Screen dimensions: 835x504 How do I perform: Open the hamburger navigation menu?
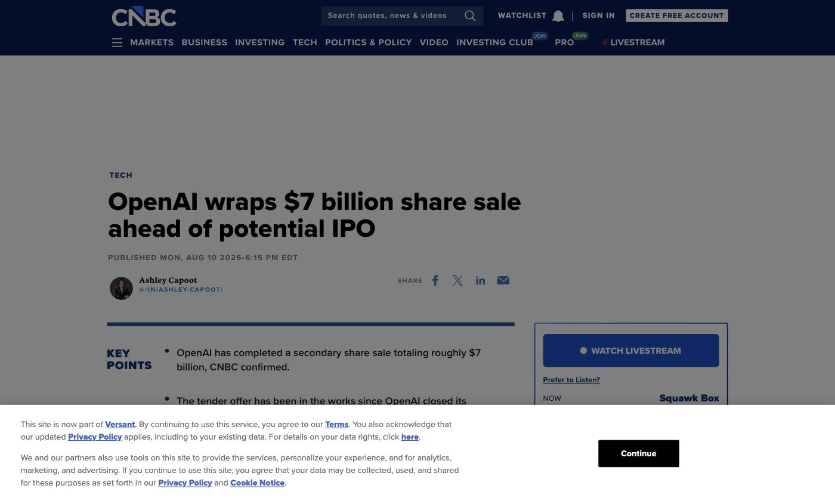coord(117,42)
